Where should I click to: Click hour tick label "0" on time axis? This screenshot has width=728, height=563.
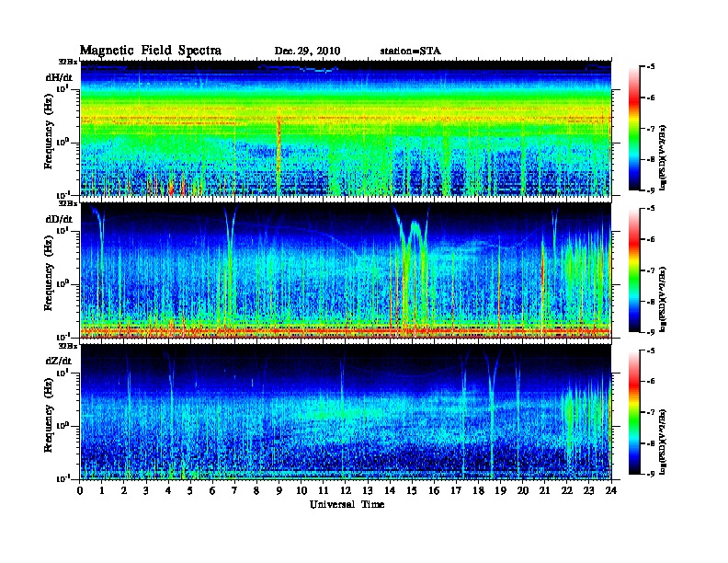pos(80,491)
